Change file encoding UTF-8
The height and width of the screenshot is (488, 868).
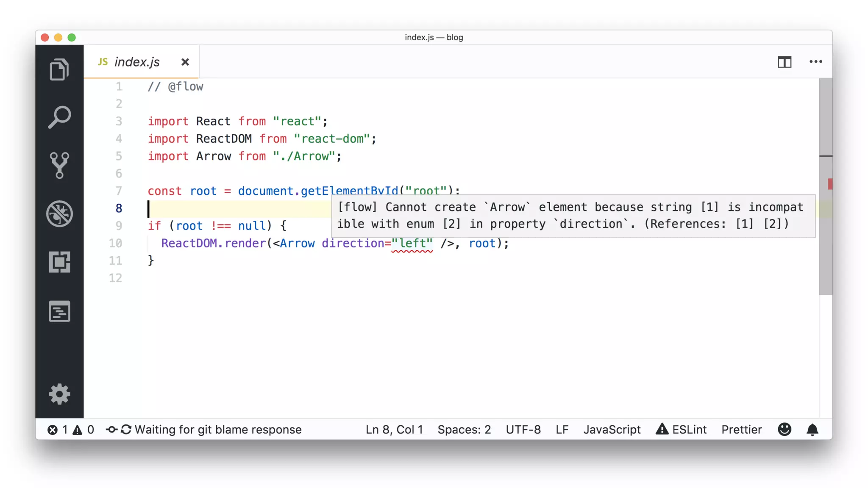(x=523, y=430)
